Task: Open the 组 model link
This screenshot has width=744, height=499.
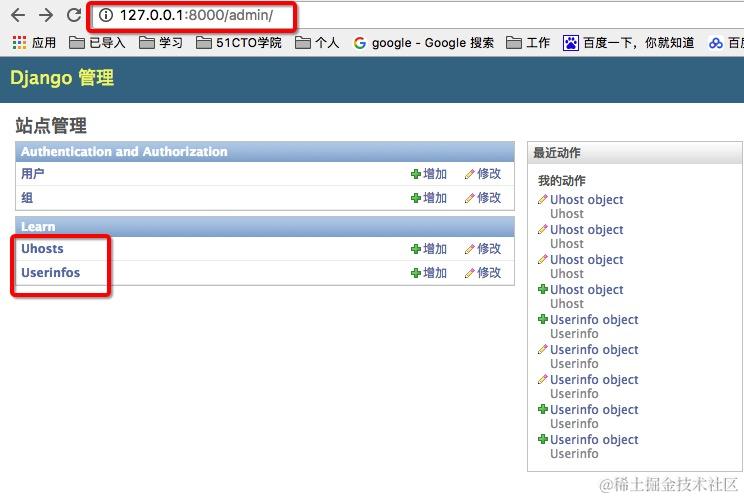Action: click(x=27, y=198)
